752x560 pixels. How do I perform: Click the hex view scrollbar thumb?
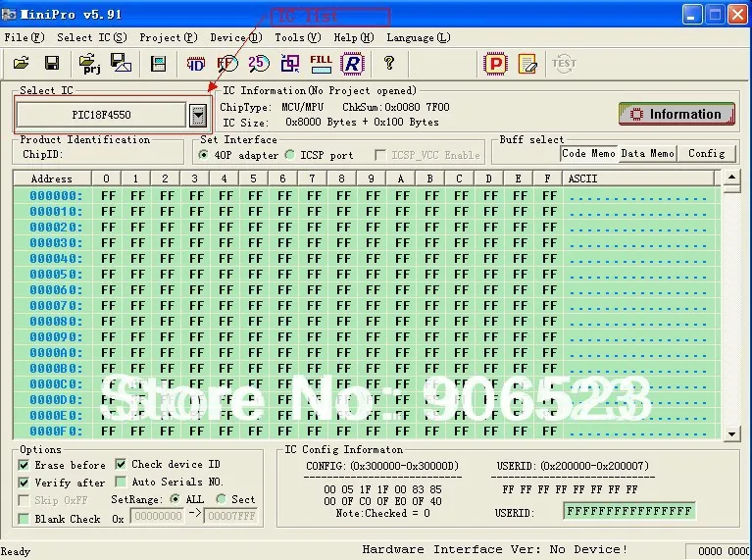(x=731, y=188)
